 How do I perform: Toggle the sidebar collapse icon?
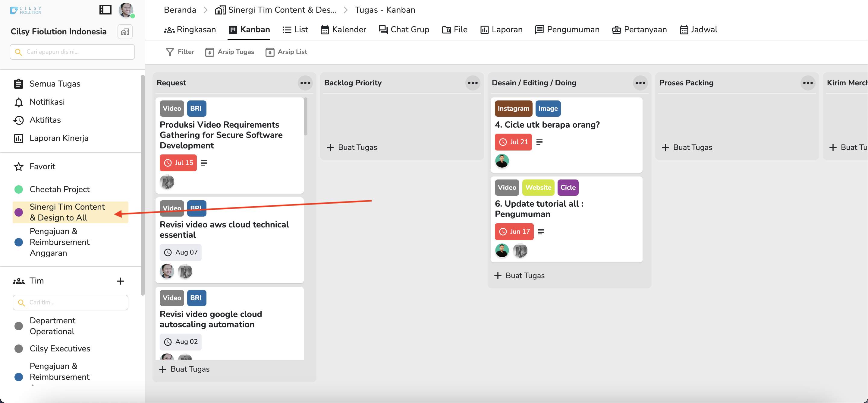(x=105, y=10)
